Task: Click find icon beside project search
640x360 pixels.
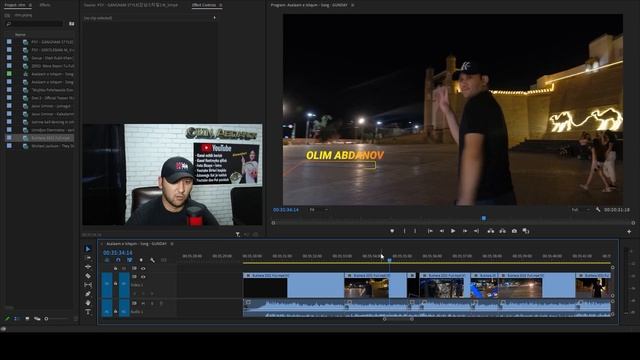Action: click(x=71, y=24)
